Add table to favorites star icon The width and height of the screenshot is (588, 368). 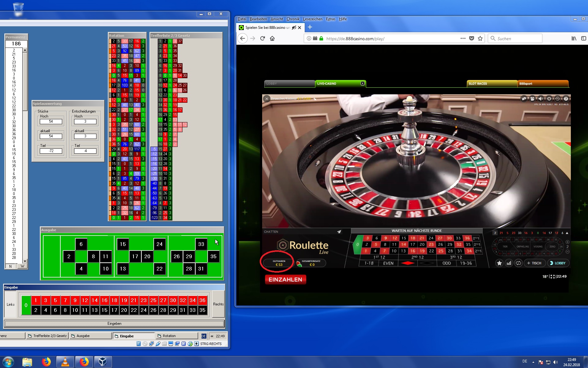(499, 263)
